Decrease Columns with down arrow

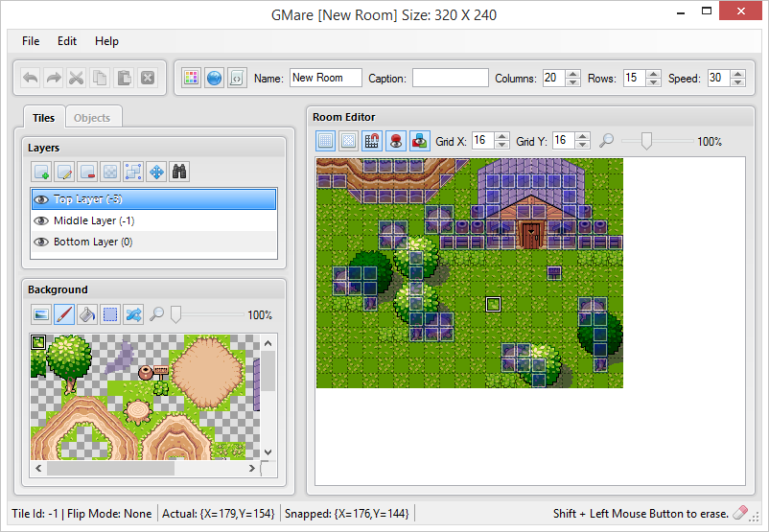click(572, 81)
